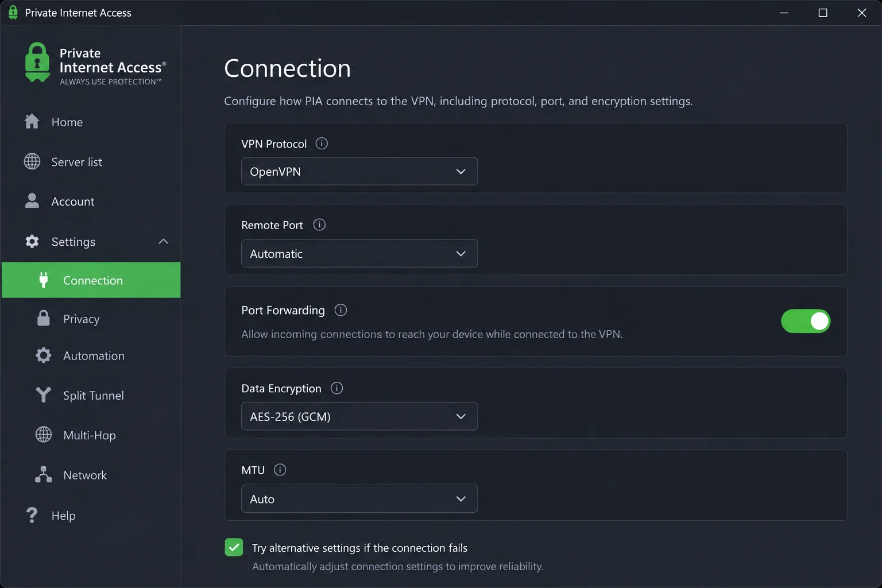
Task: Click the PIA logo in sidebar
Action: point(96,64)
